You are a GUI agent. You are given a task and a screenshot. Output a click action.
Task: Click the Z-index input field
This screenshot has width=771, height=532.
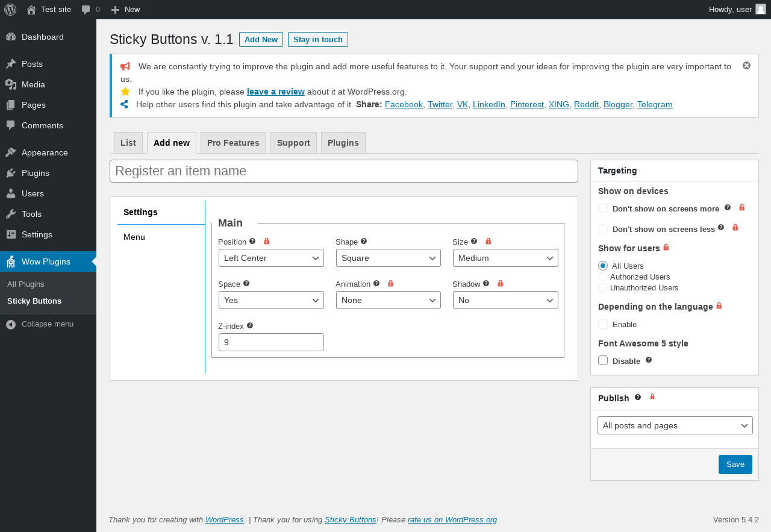pos(271,342)
